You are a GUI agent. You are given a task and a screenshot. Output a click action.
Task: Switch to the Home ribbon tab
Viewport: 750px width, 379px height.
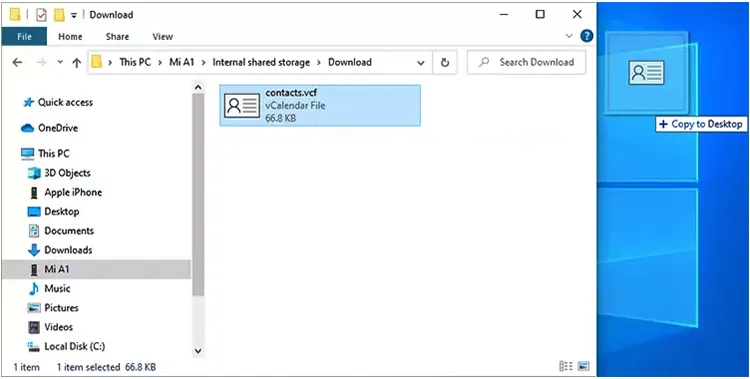[70, 36]
